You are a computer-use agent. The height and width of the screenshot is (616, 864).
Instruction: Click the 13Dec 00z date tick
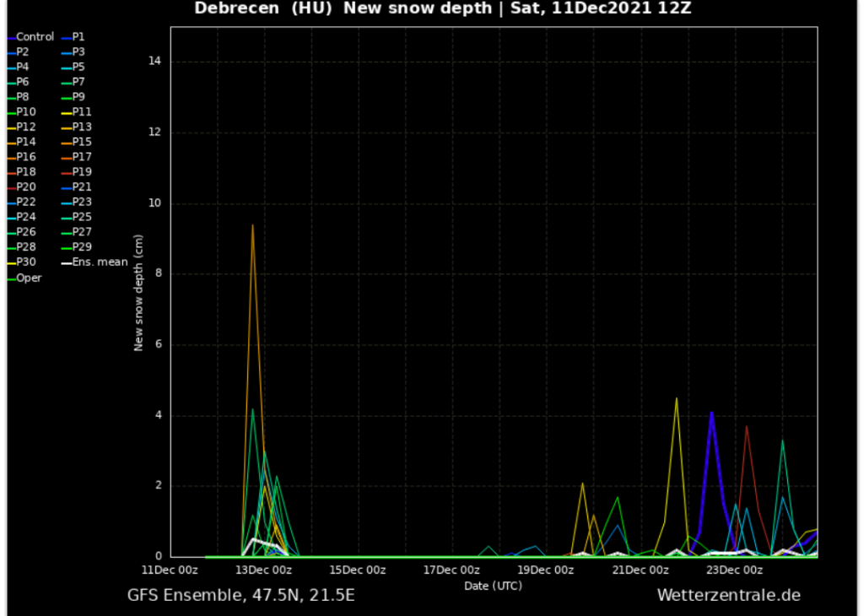[x=265, y=570]
